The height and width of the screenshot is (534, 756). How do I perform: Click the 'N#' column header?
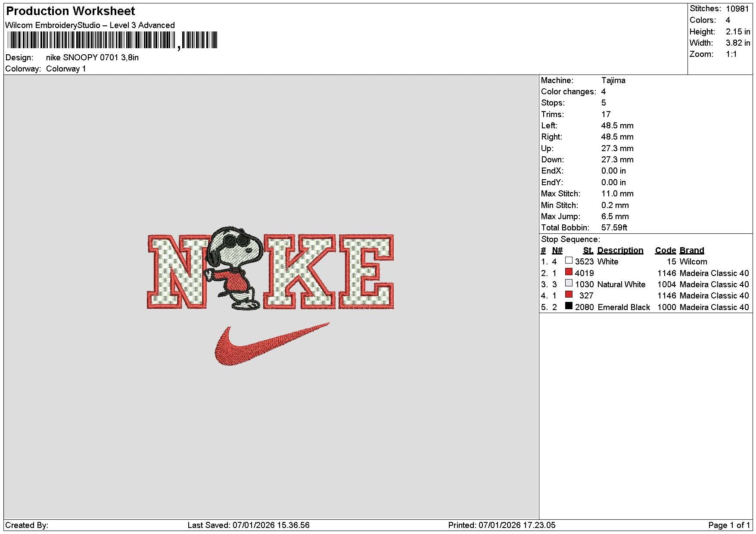[557, 251]
